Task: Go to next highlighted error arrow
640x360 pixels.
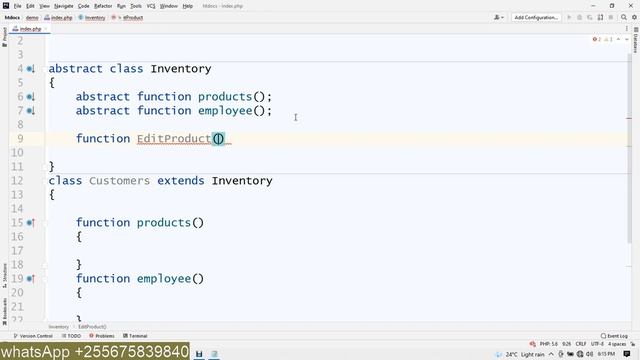Action: tap(627, 39)
